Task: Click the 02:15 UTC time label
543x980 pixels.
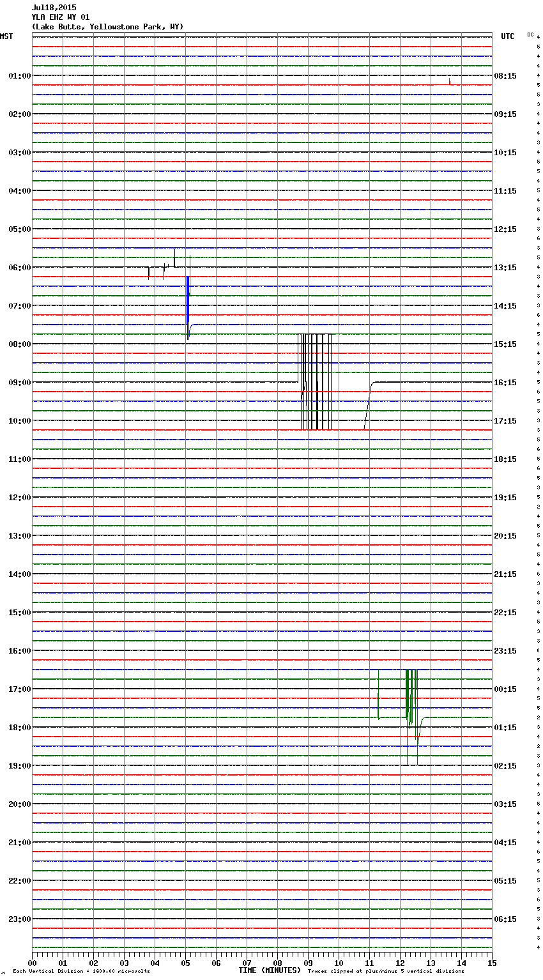Action: [505, 766]
